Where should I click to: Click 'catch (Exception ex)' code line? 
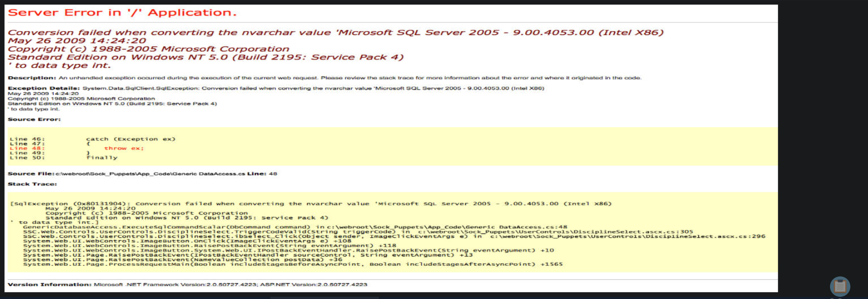click(x=131, y=139)
